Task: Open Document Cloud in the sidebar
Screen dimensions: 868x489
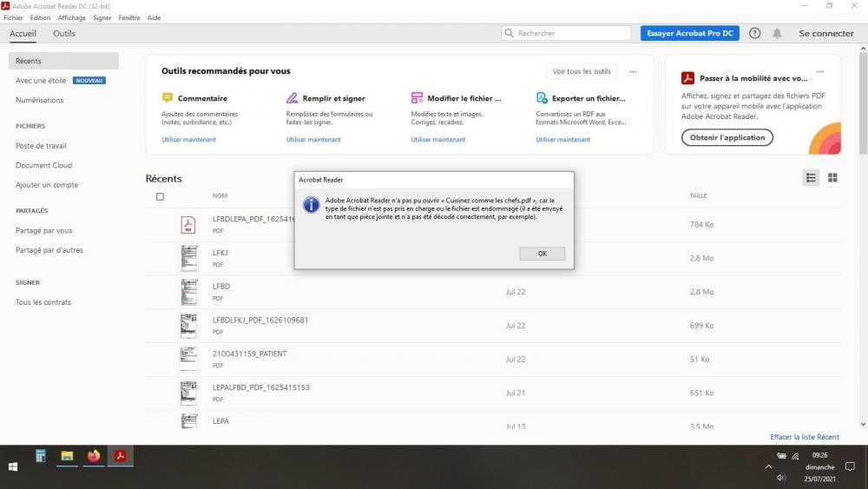Action: (44, 165)
